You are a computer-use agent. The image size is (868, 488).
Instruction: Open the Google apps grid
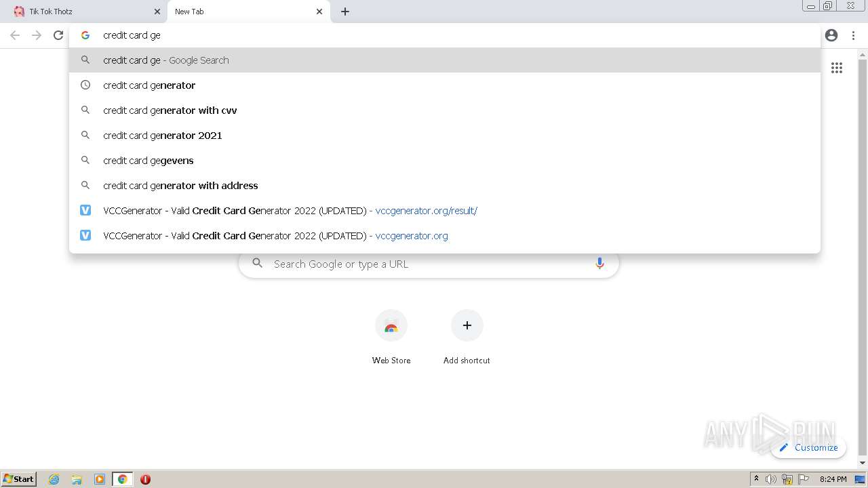837,68
